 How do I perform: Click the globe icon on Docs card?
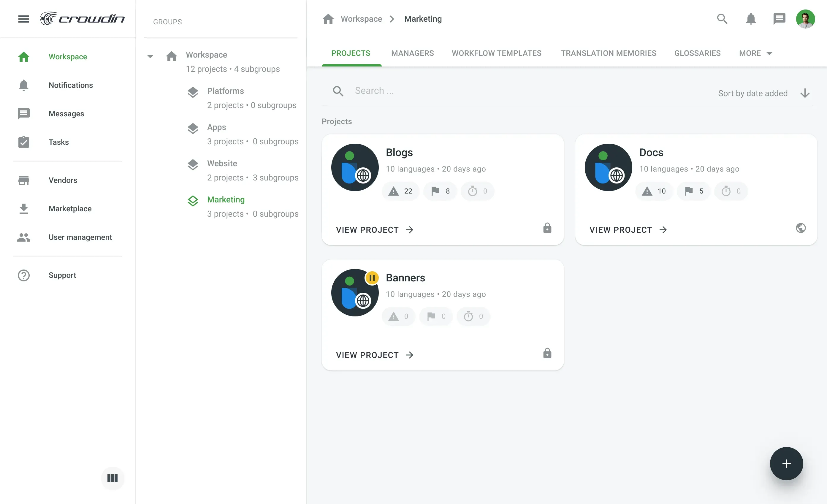[x=801, y=228]
